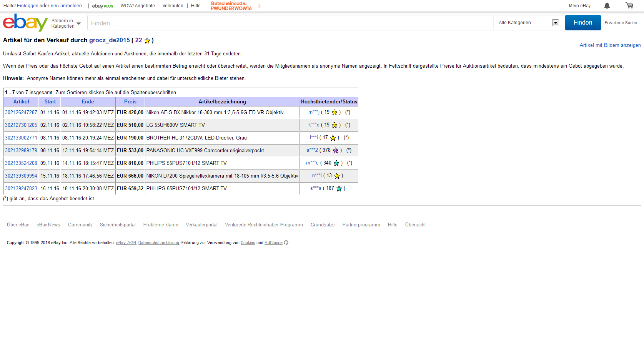The width and height of the screenshot is (644, 349).
Task: Open the Cookies link
Action: tap(248, 243)
